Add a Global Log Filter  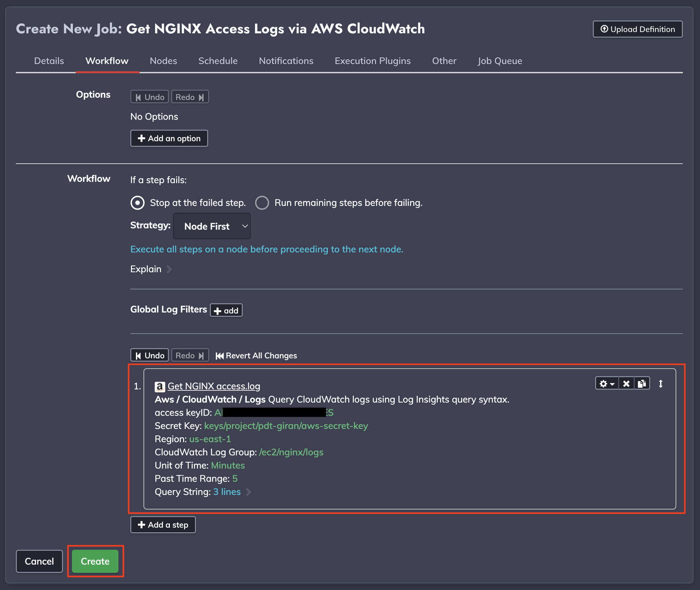(226, 311)
